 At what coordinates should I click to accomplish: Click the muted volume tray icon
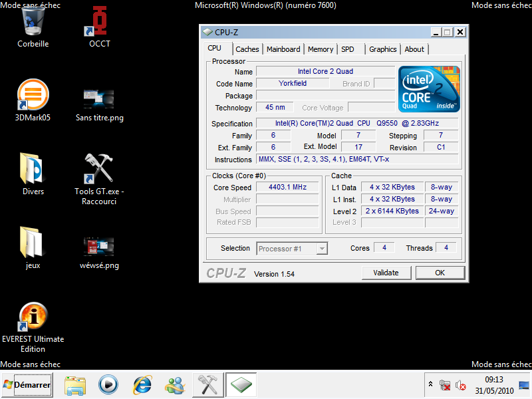tap(460, 385)
